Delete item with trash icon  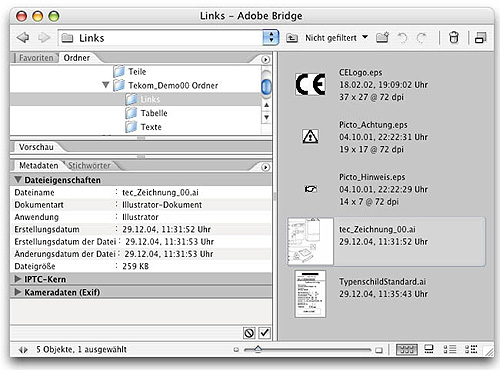click(x=453, y=37)
